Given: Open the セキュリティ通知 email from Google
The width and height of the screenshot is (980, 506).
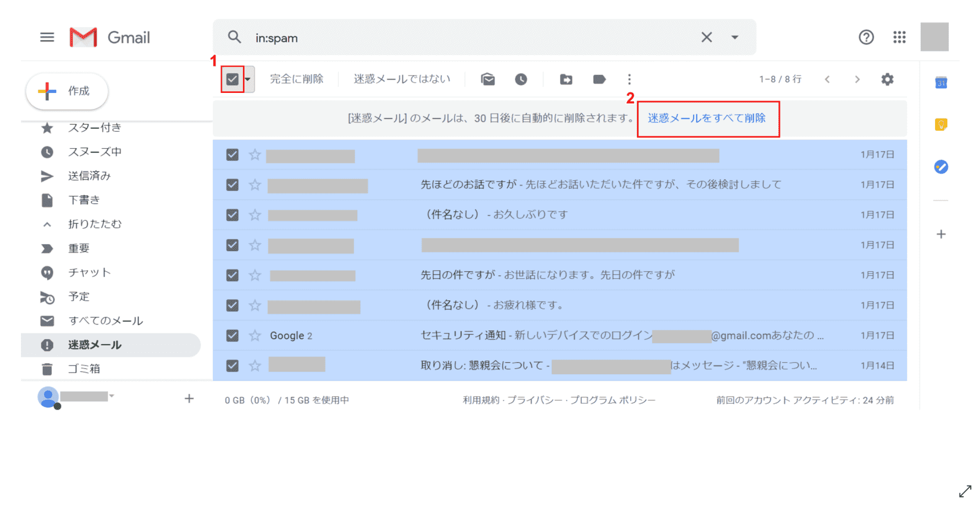Looking at the screenshot, I should click(x=560, y=335).
